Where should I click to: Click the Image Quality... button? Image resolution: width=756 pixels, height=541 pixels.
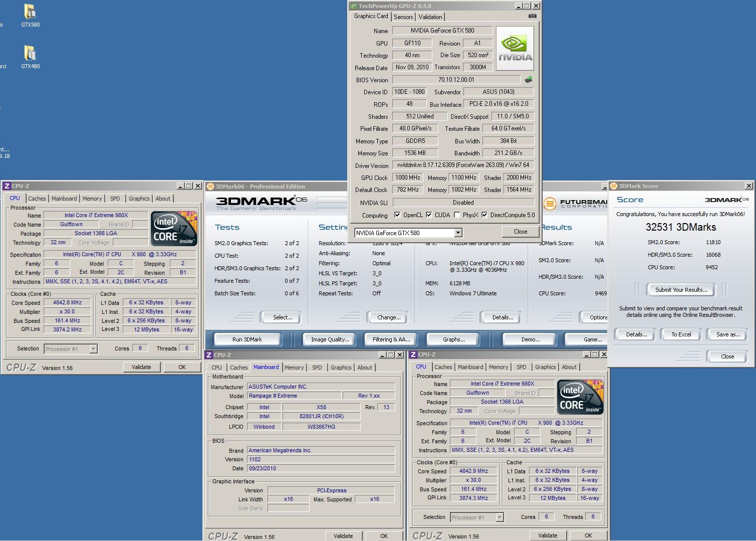point(330,339)
